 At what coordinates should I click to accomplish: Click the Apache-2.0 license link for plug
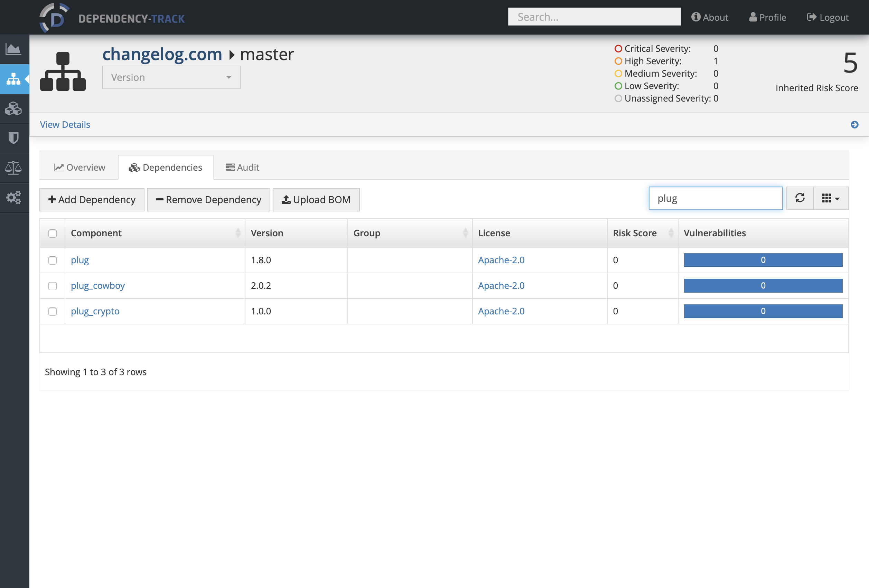(x=502, y=259)
